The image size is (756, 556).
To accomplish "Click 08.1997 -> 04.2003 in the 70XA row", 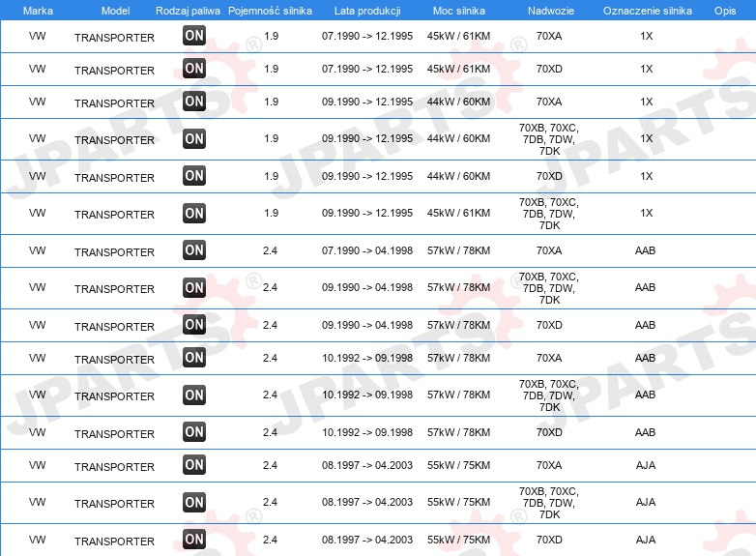I will point(367,465).
